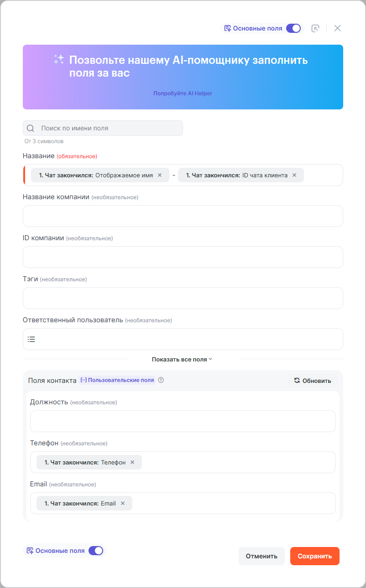
Task: Click the list icon in 'Ответственный пользователь'
Action: click(31, 339)
